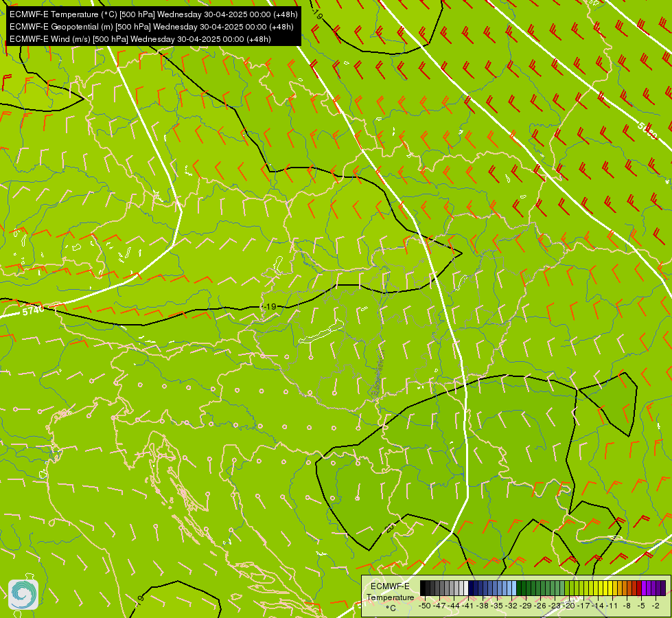672x618 pixels.
Task: Click the -44 legend value
Action: click(x=454, y=606)
